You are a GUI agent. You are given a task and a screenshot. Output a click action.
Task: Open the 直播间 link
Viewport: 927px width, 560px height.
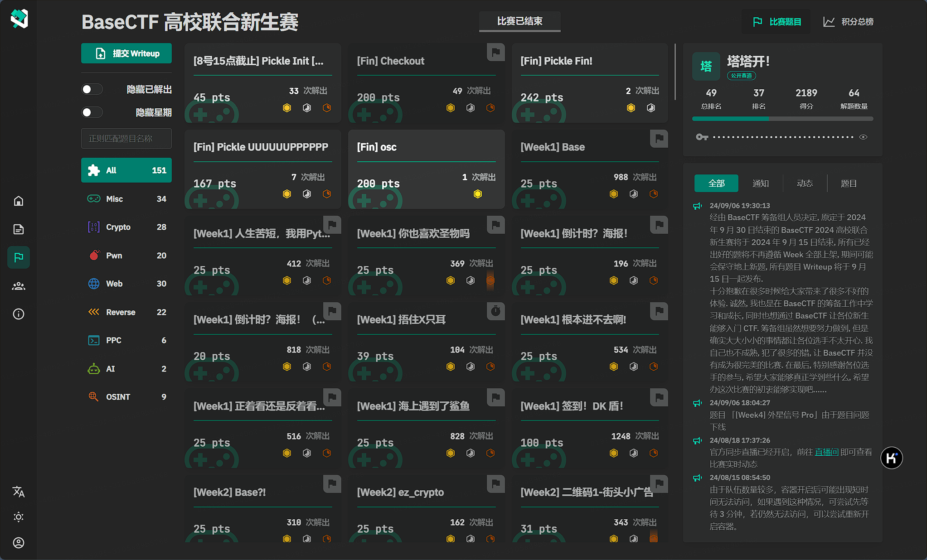[x=826, y=452]
